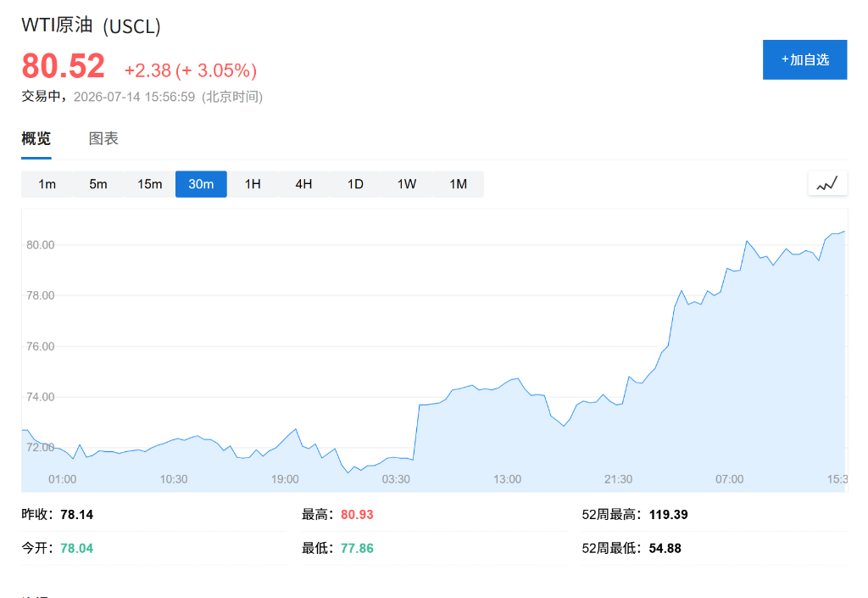Click the 52周最低 value 54.88
Image resolution: width=868 pixels, height=598 pixels.
point(665,548)
